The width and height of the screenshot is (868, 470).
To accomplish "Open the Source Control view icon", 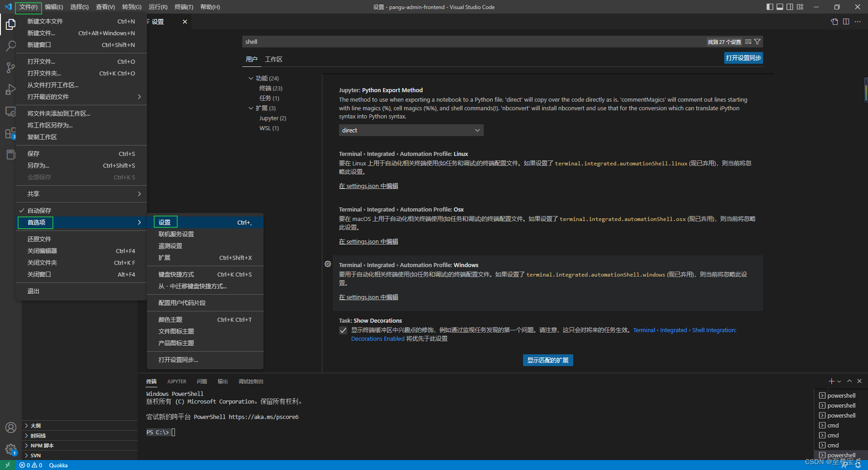I will pos(10,68).
